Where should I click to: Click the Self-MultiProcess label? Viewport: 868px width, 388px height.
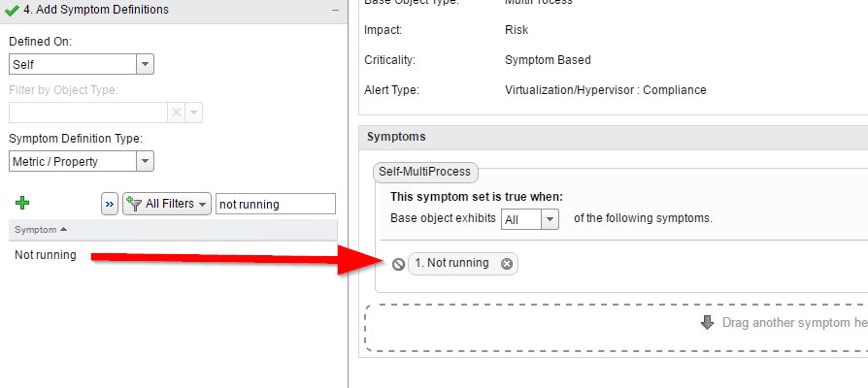425,172
